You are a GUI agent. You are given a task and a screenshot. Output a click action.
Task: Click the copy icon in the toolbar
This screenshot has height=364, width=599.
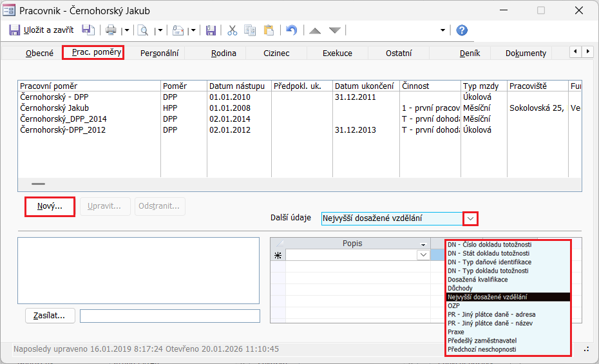(x=250, y=30)
